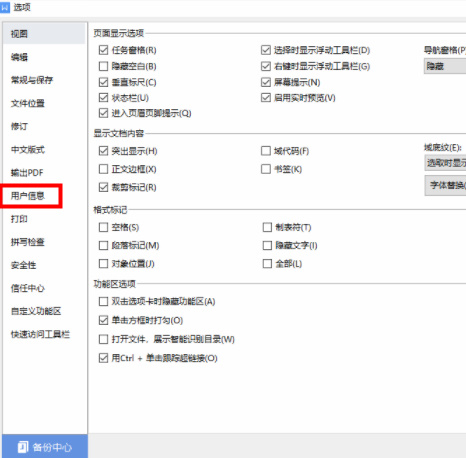
Task: Enable the 隐藏文字(I) checkbox
Action: (x=267, y=245)
